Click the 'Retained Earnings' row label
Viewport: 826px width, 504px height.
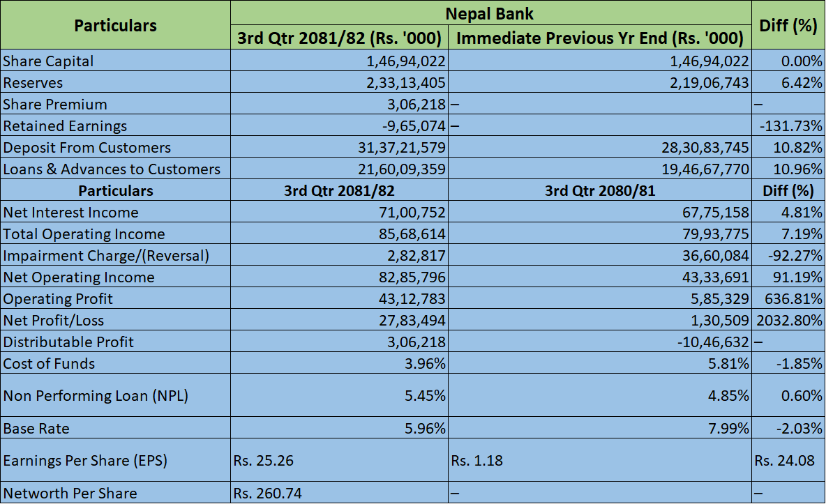(x=65, y=126)
